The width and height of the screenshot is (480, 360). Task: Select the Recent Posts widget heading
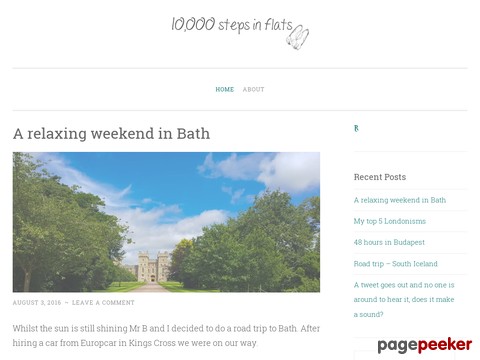pyautogui.click(x=380, y=177)
